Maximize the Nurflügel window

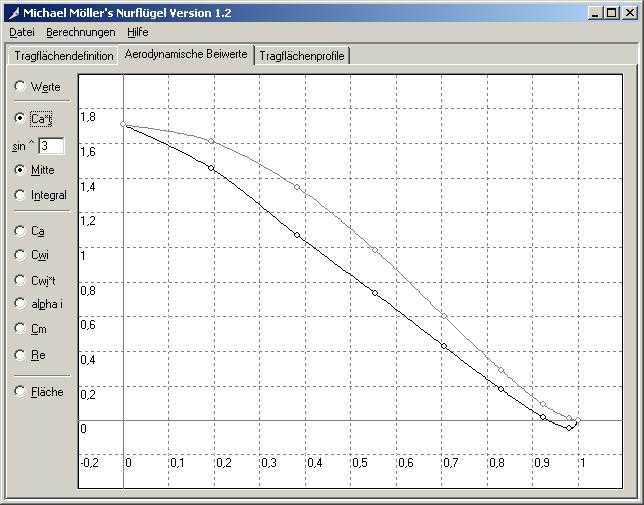tap(612, 13)
